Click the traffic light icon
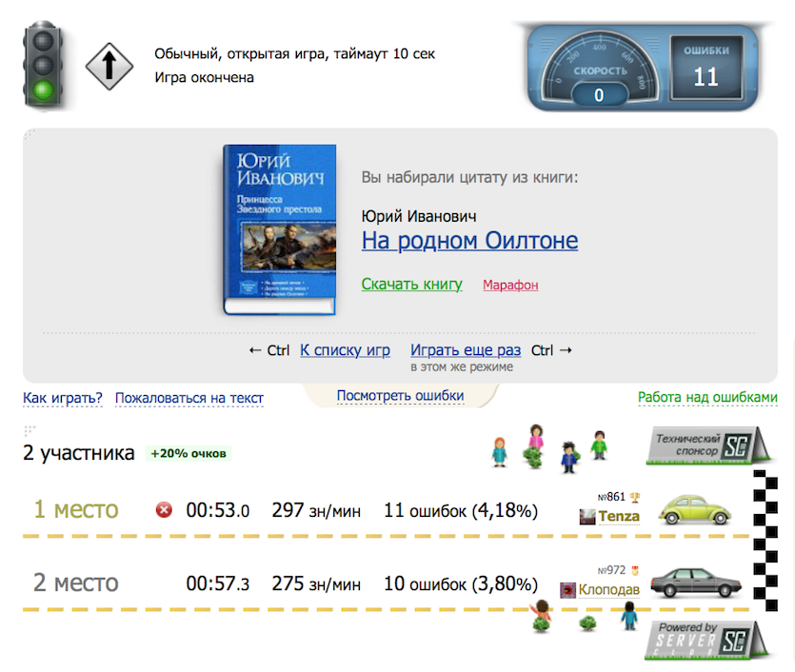 [x=41, y=66]
